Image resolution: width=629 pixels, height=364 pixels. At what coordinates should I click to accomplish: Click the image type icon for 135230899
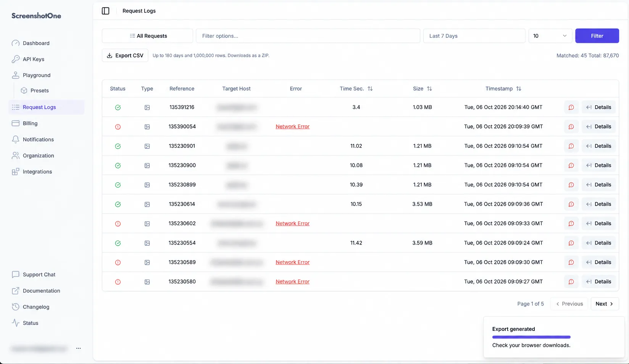(147, 185)
